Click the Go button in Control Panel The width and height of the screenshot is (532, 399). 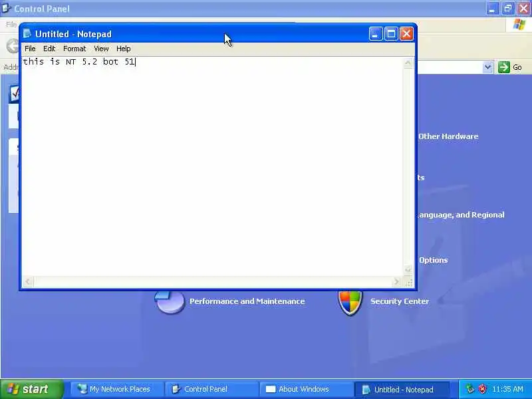pos(510,67)
